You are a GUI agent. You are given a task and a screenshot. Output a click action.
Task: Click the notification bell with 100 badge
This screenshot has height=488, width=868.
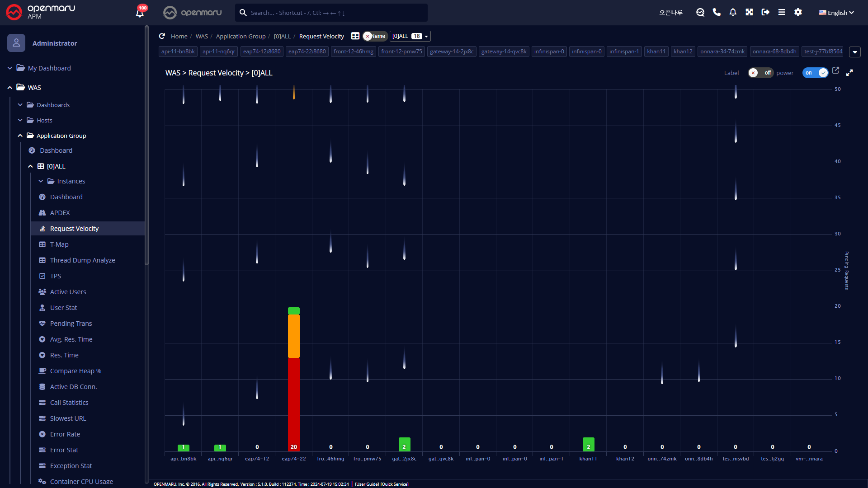(140, 13)
